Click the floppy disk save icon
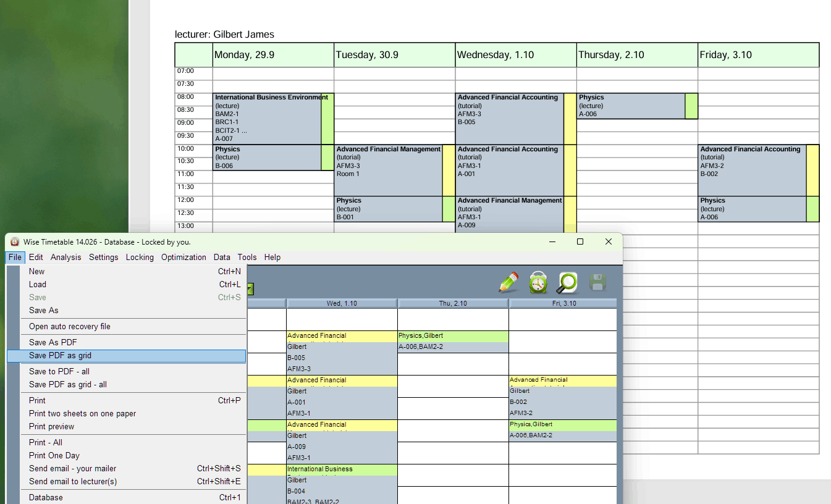This screenshot has width=831, height=504. tap(597, 283)
